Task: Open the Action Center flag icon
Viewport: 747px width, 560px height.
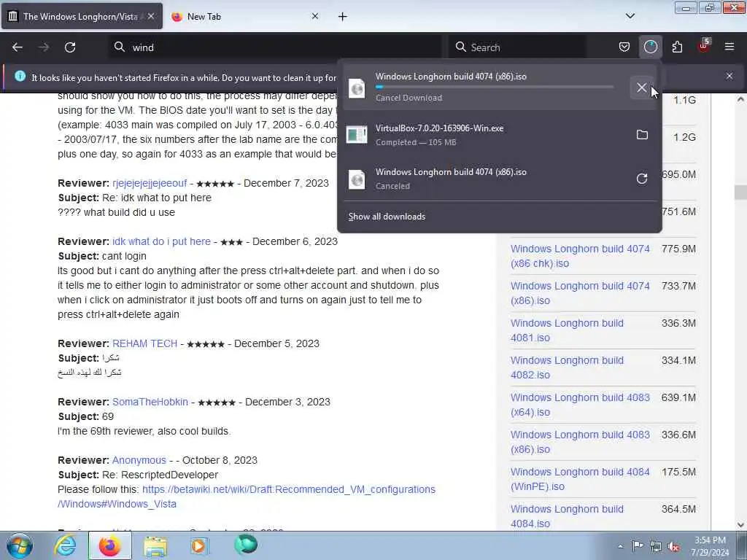Action: [x=638, y=546]
